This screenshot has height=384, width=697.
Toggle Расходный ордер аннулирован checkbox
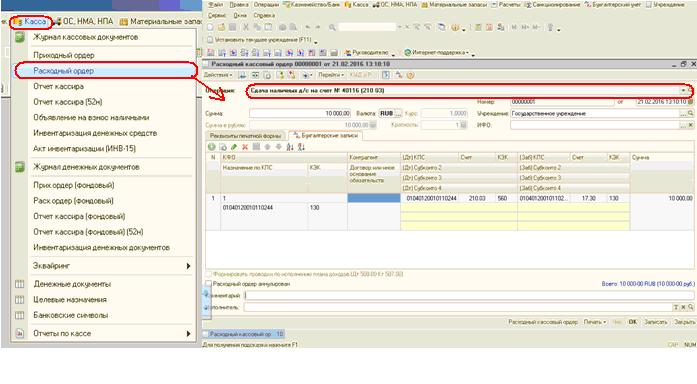point(208,284)
